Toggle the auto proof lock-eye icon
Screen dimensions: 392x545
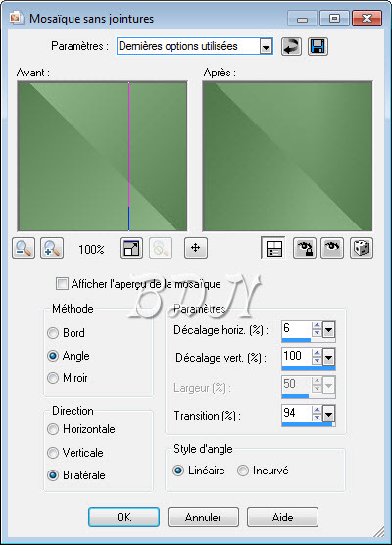(x=305, y=248)
